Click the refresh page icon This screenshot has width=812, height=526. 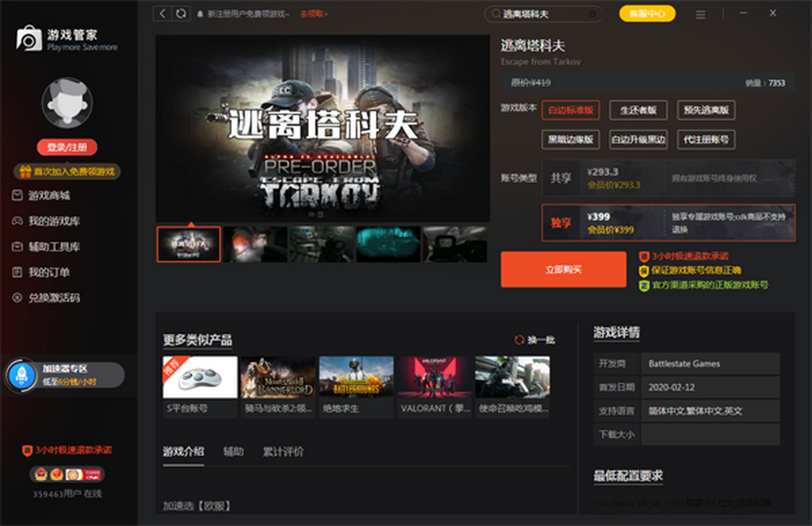[x=181, y=14]
